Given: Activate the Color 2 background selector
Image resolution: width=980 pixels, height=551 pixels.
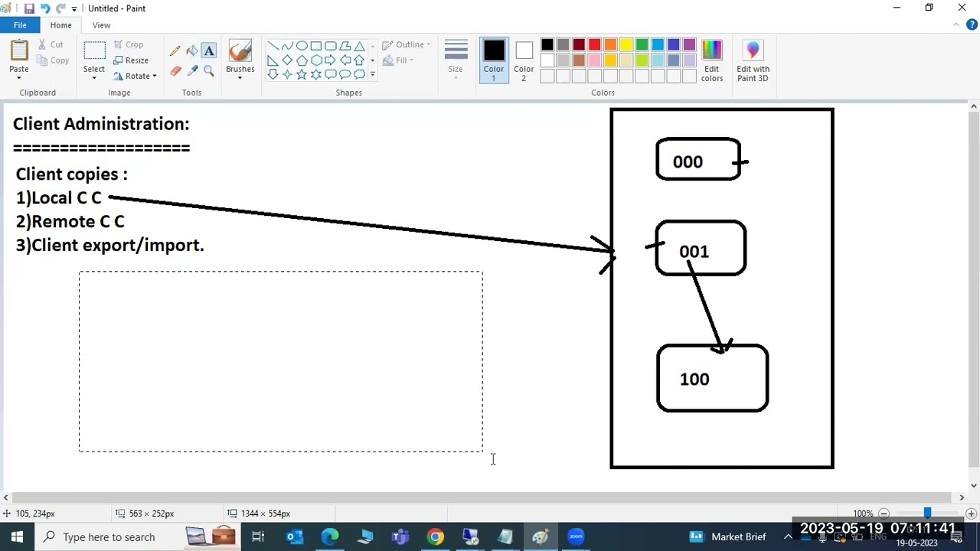Looking at the screenshot, I should click(x=524, y=60).
